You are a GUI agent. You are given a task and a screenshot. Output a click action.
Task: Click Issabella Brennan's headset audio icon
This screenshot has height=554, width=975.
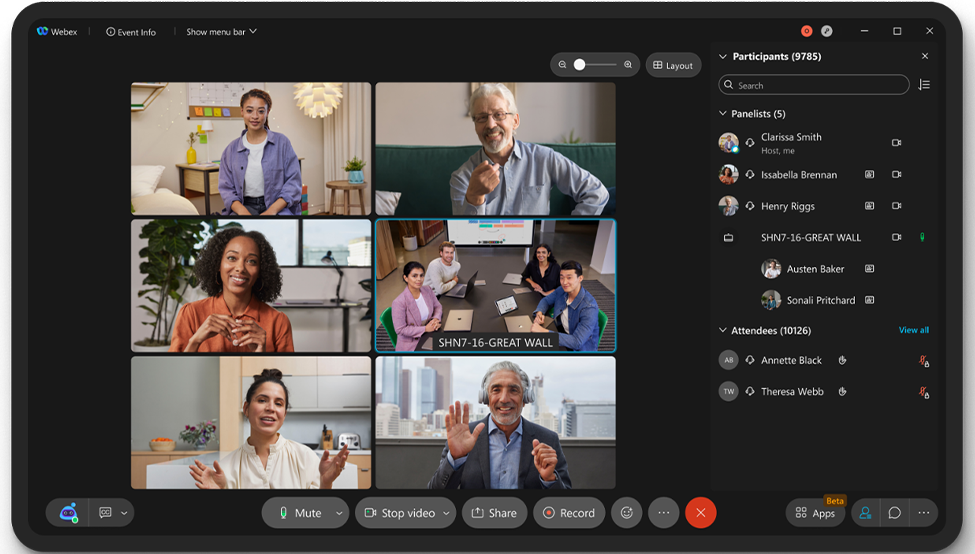[x=750, y=174]
